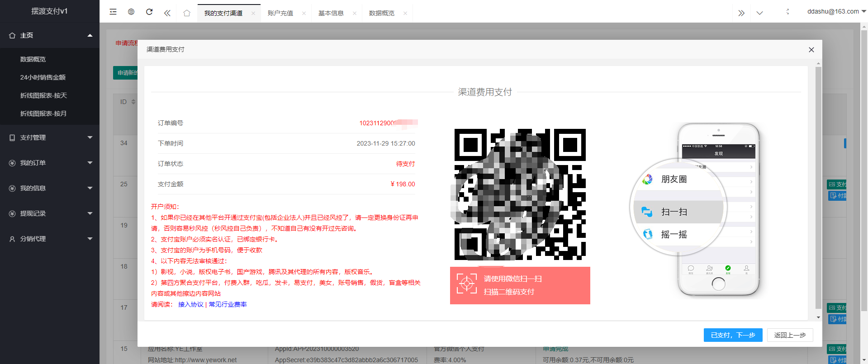The image size is (868, 364).
Task: Close the 我的支付渠道 tab
Action: (253, 14)
